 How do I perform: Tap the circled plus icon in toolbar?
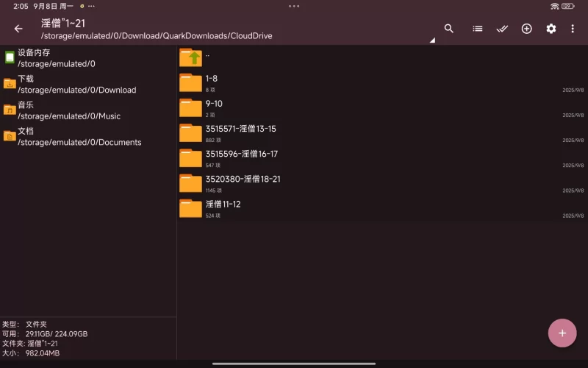point(526,29)
